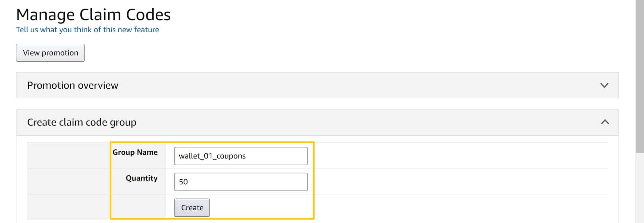Select the Quantity label
The image size is (644, 223).
(x=142, y=178)
